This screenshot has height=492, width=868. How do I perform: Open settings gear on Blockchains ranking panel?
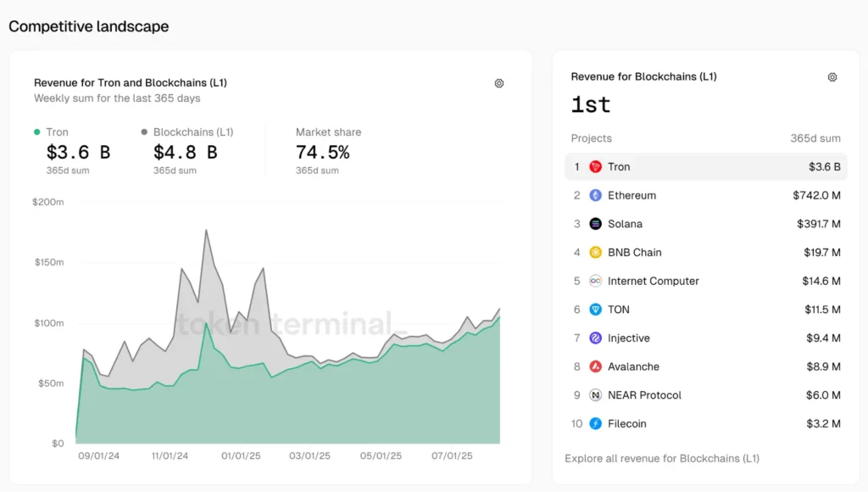[x=832, y=77]
